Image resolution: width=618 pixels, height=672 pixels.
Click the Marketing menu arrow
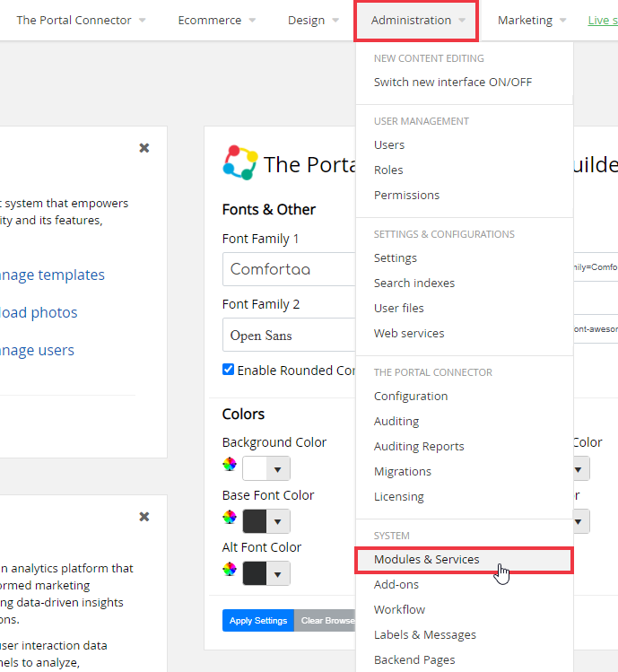click(562, 20)
